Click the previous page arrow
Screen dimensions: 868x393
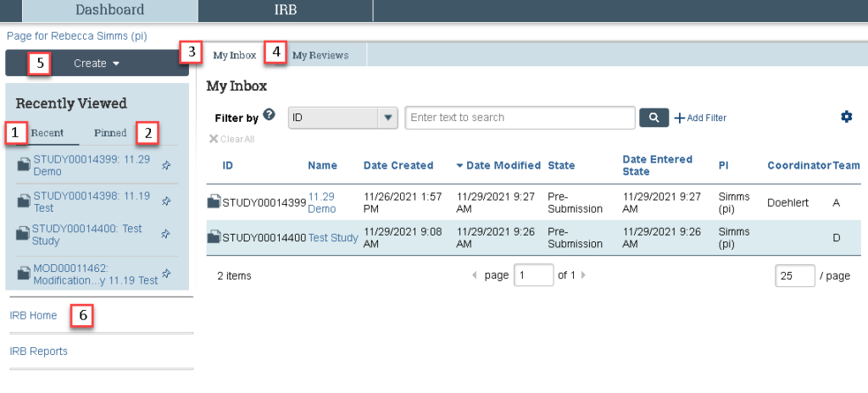click(474, 275)
